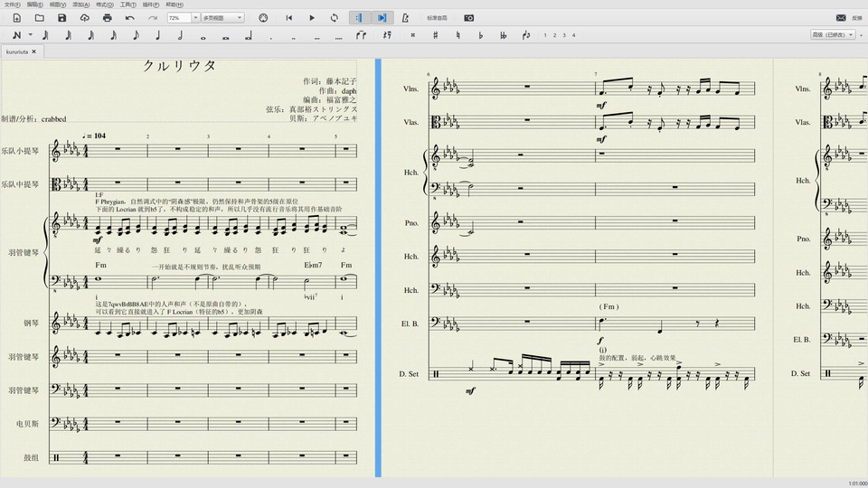
Task: Print the score with the printer icon
Action: [x=108, y=18]
